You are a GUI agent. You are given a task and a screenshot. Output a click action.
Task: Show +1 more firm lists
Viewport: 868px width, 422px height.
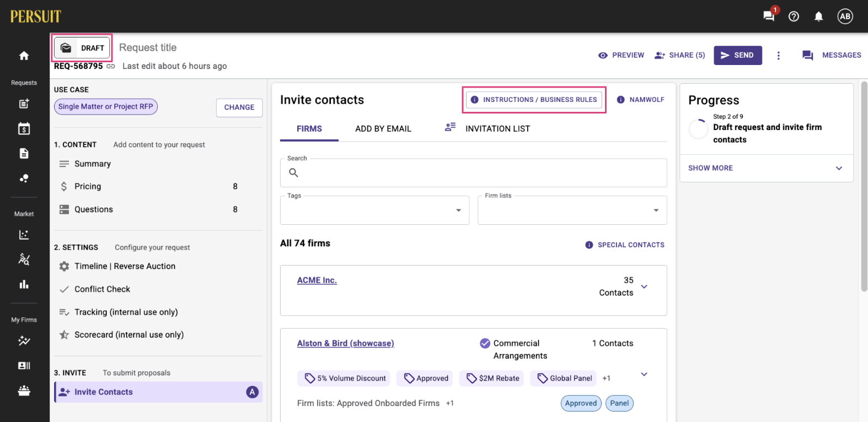pyautogui.click(x=450, y=403)
